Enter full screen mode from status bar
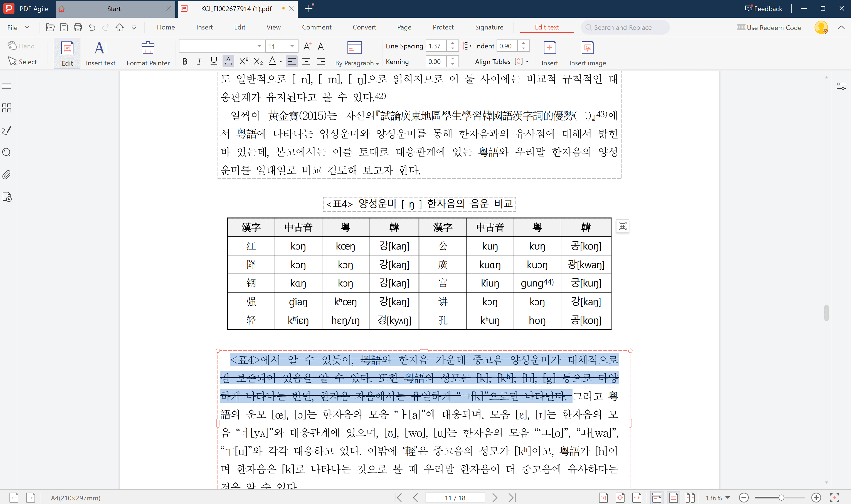Screen dimensions: 851x504 point(834,498)
